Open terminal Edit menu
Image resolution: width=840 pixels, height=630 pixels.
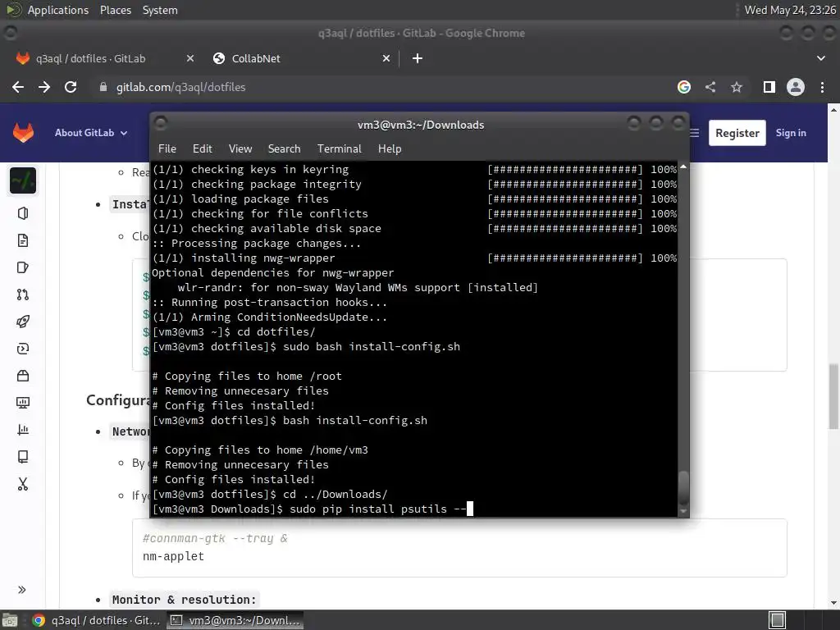point(203,149)
